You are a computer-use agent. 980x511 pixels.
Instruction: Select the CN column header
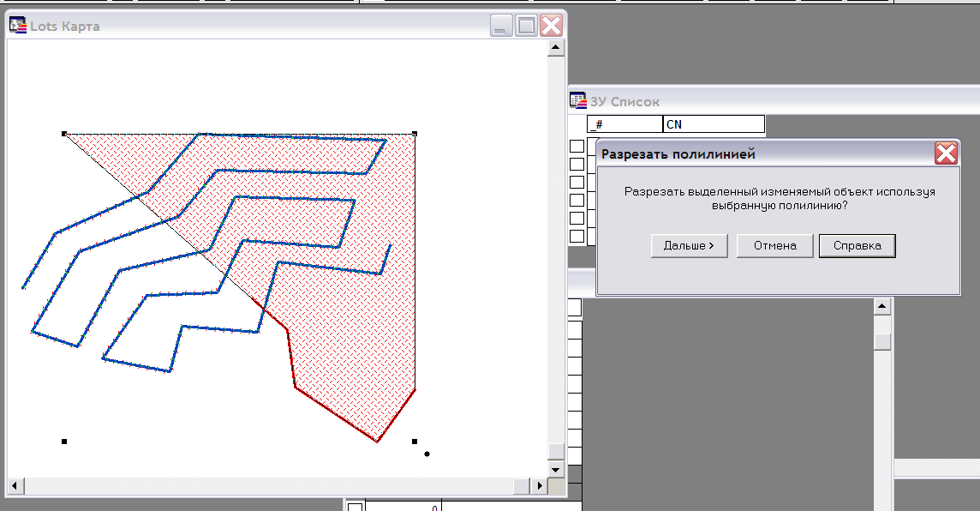pos(714,123)
